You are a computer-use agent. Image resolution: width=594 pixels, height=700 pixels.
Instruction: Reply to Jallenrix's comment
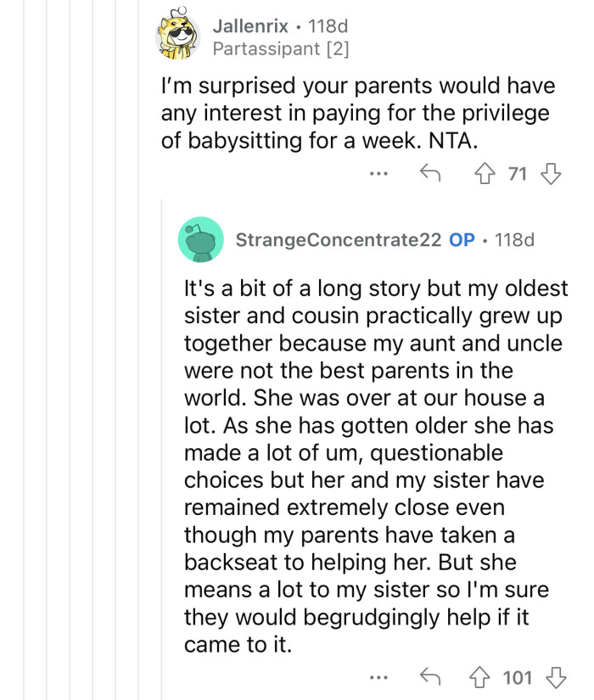pyautogui.click(x=432, y=172)
